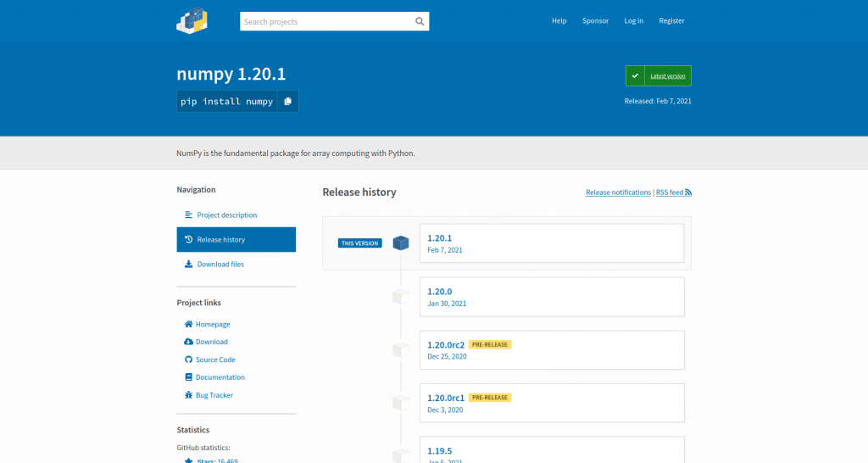Click the RSS feed icon
This screenshot has height=463, width=868.
pos(688,192)
